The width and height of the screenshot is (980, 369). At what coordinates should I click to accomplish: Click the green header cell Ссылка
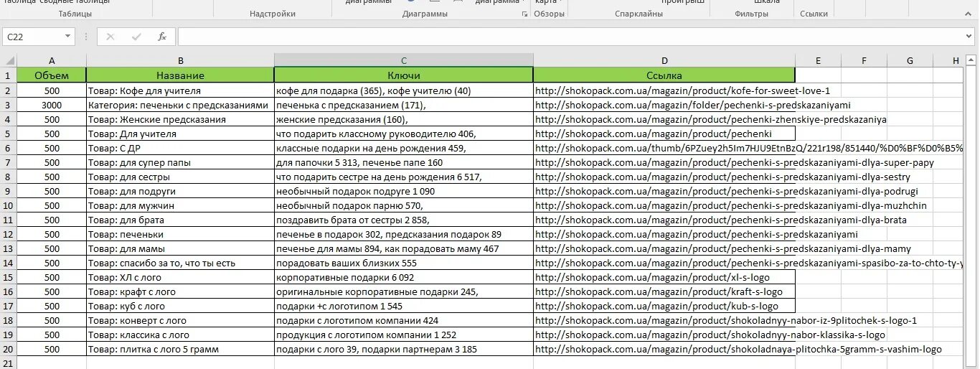pos(664,75)
